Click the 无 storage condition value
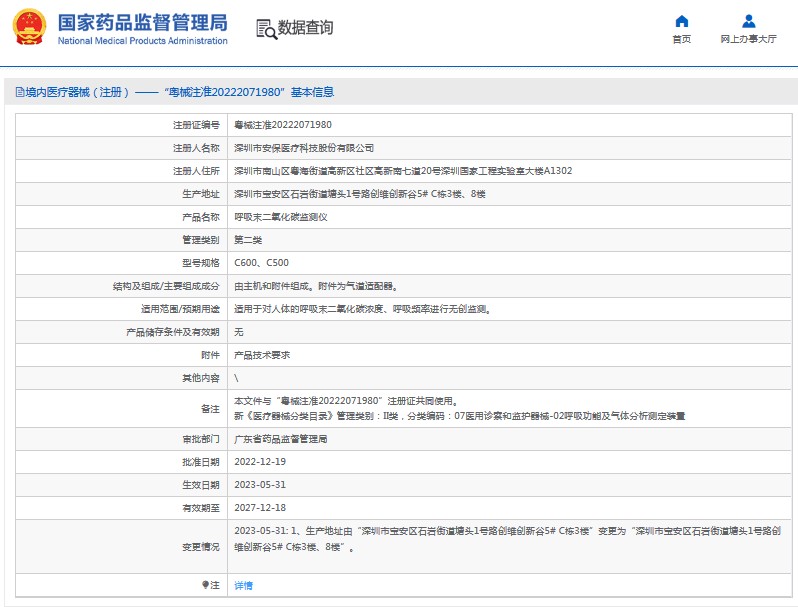Viewport: 798px width, 607px height. [239, 332]
